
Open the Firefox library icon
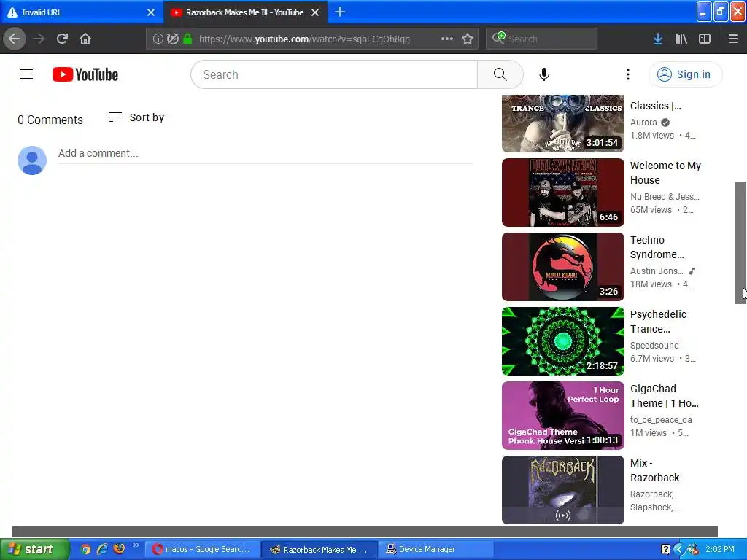tap(681, 39)
